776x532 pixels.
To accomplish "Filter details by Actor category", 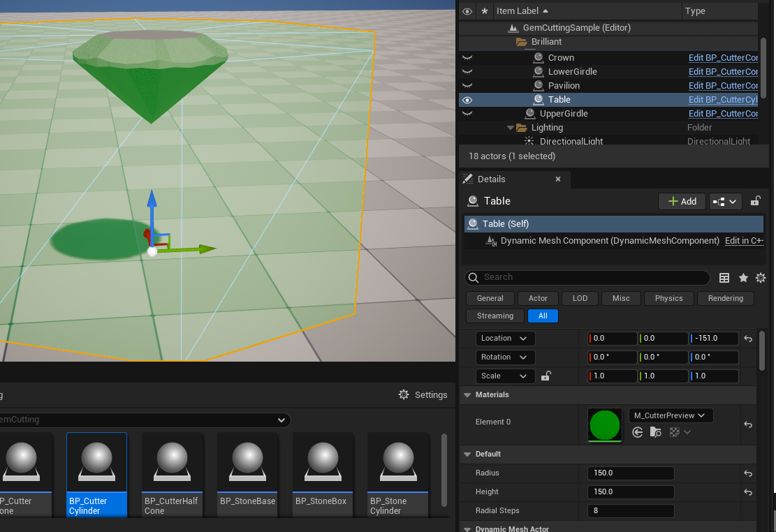I will (x=538, y=298).
